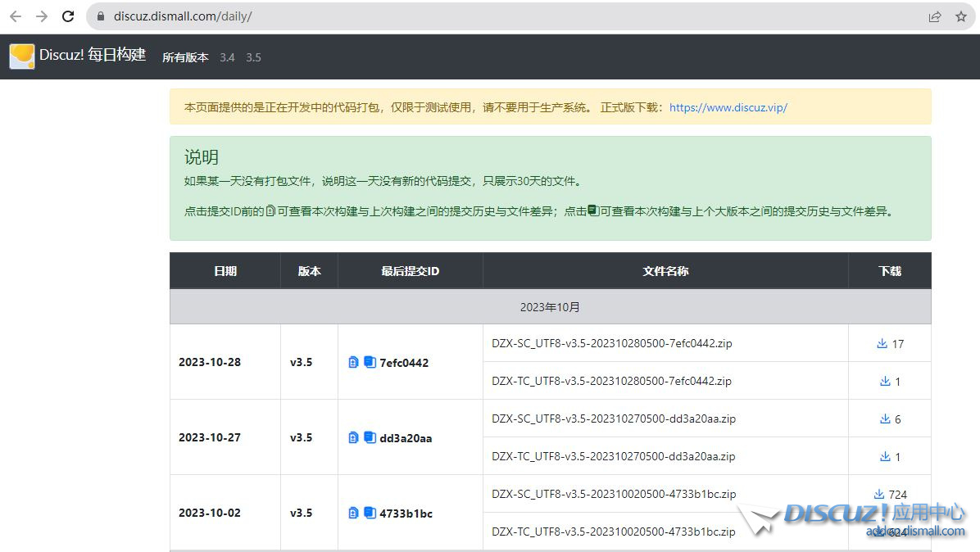View diff since major version for 4733b1bc
Viewport: 980px width, 552px height.
[x=370, y=514]
